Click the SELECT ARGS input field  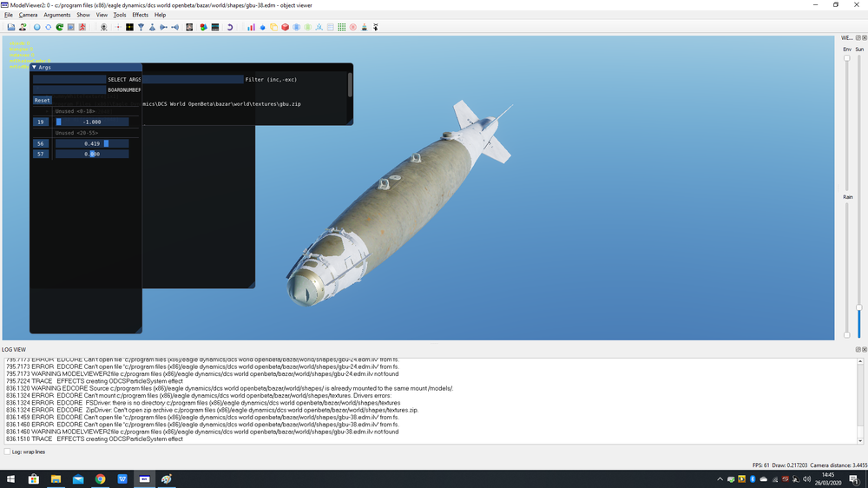pos(69,79)
